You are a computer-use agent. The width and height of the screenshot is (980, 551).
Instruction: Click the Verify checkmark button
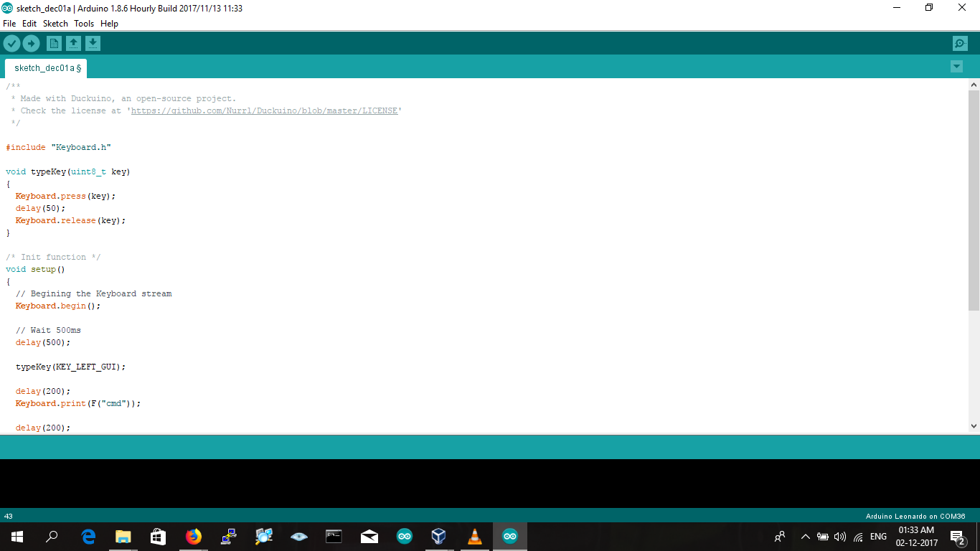[x=11, y=44]
